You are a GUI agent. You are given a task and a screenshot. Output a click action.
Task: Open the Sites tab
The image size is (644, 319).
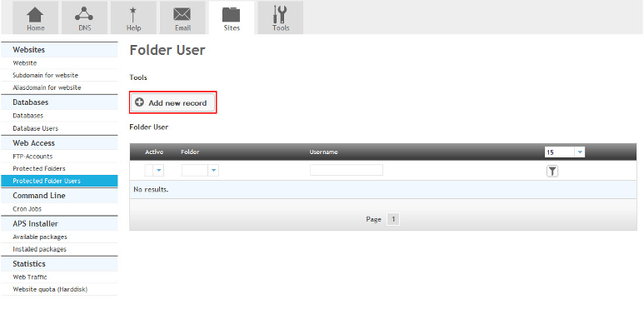tap(232, 17)
